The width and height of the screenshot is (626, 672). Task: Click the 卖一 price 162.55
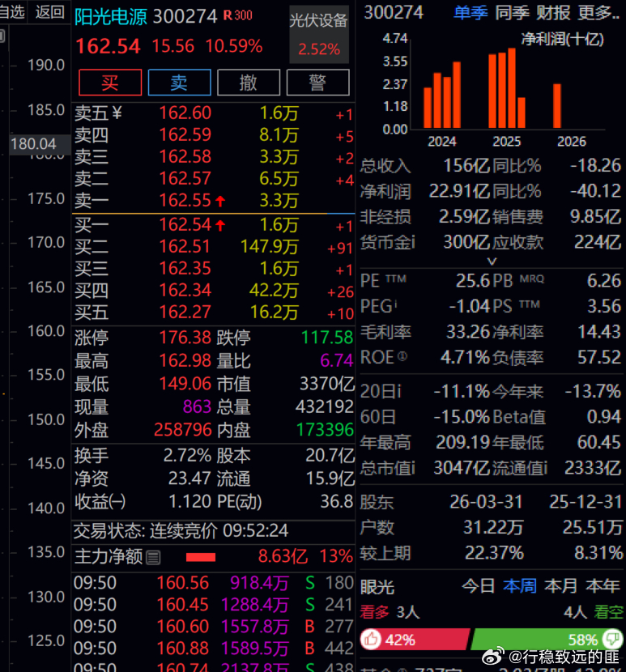185,201
